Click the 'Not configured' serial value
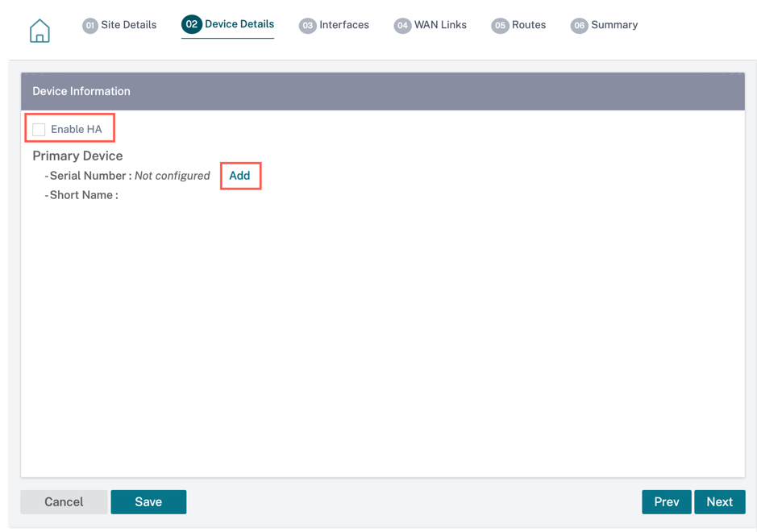The image size is (757, 532). (x=173, y=176)
